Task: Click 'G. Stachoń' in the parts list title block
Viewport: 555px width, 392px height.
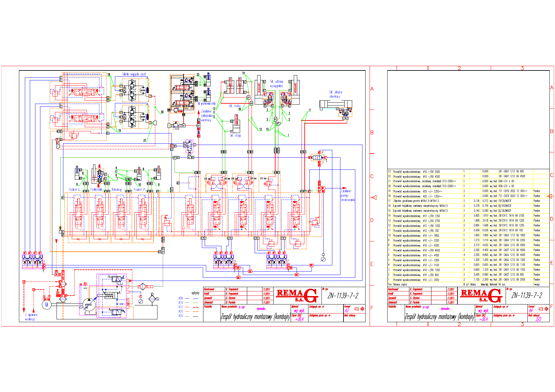Action: tap(415, 298)
